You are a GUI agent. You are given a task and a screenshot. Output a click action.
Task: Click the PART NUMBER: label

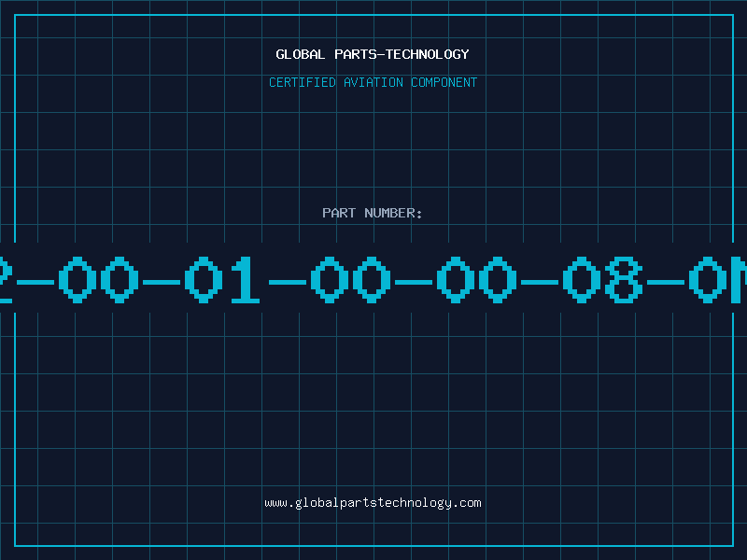click(372, 213)
